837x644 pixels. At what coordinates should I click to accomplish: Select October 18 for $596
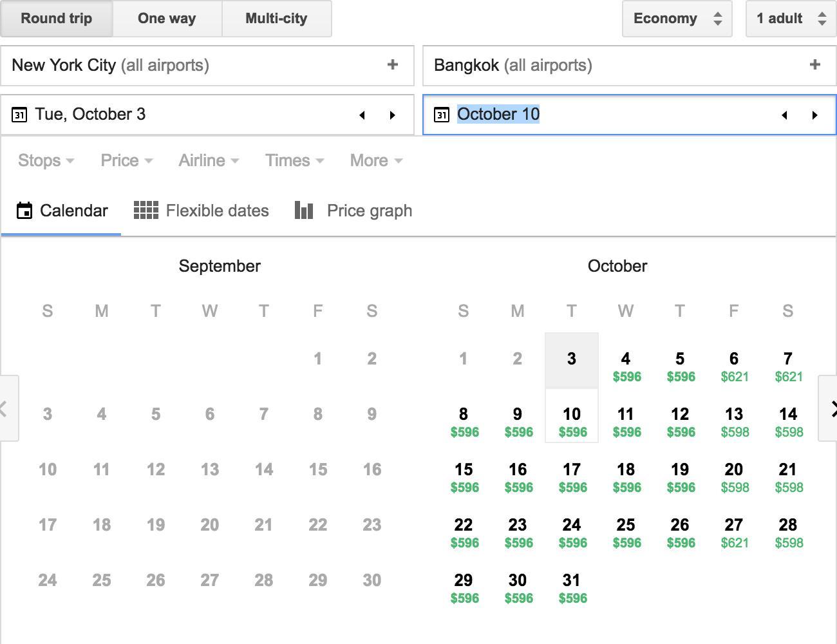pyautogui.click(x=626, y=477)
